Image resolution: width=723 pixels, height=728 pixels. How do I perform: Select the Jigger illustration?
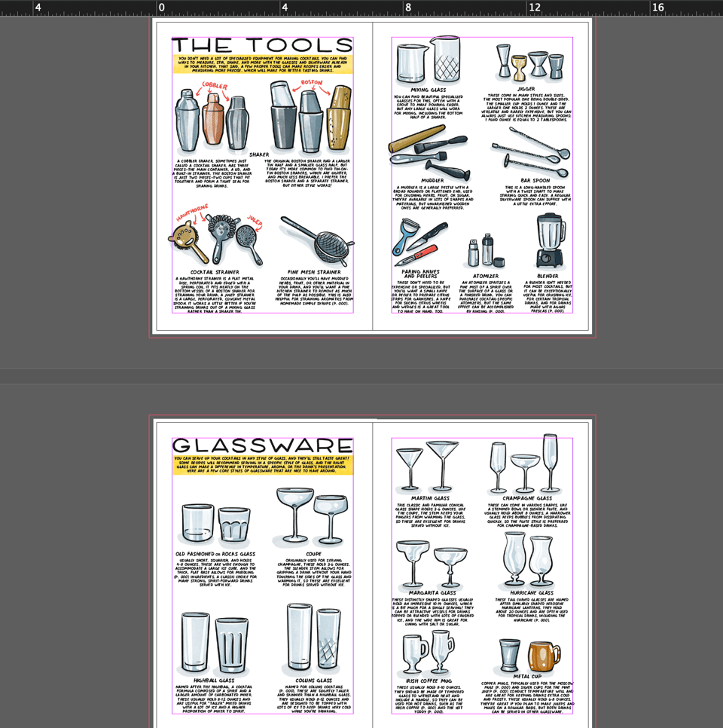coord(527,60)
